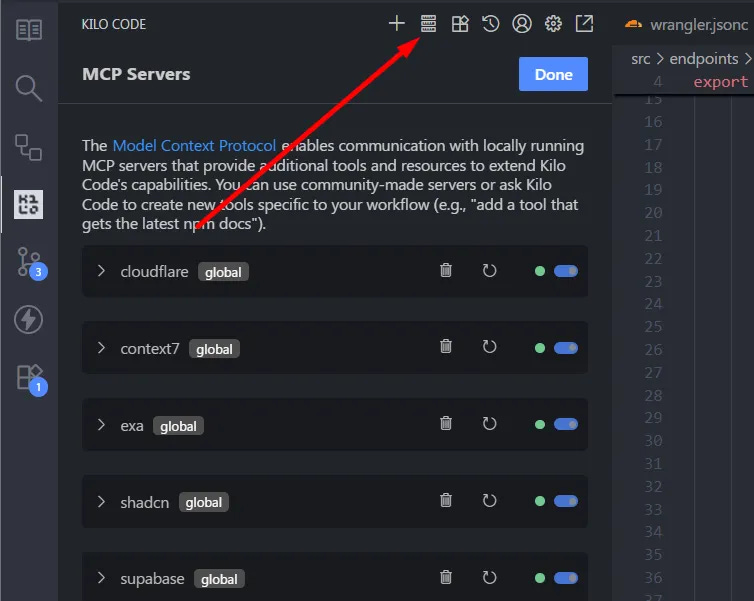
Task: Expand the shadcn server chevron
Action: coord(101,501)
